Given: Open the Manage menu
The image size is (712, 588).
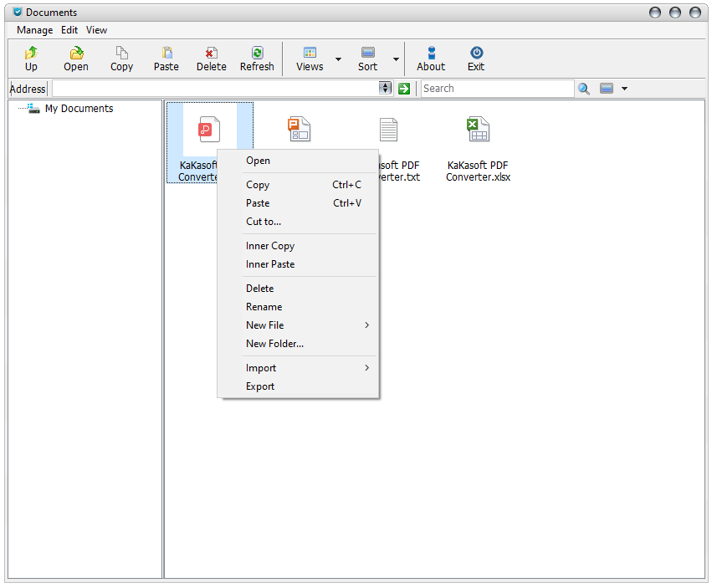Looking at the screenshot, I should [x=35, y=30].
